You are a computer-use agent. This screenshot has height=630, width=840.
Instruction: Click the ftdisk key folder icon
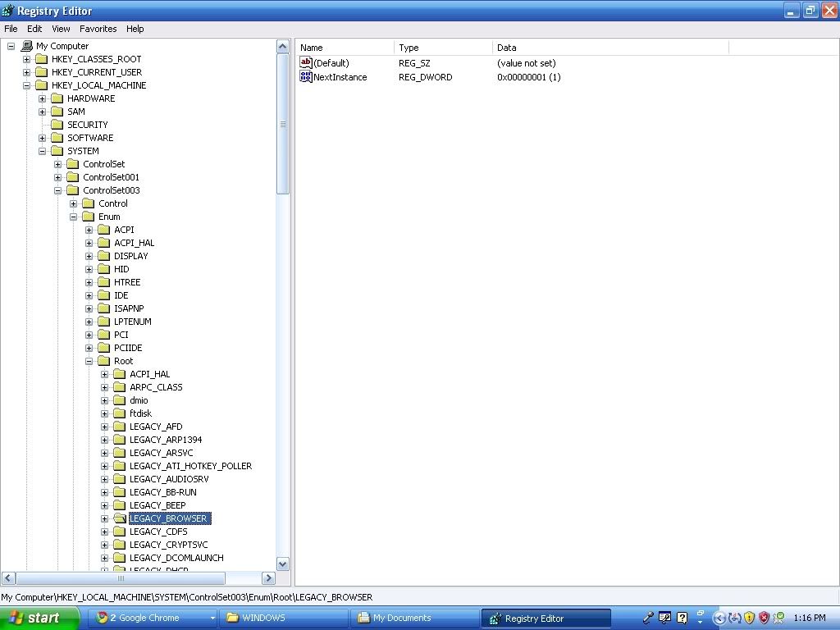pyautogui.click(x=120, y=413)
